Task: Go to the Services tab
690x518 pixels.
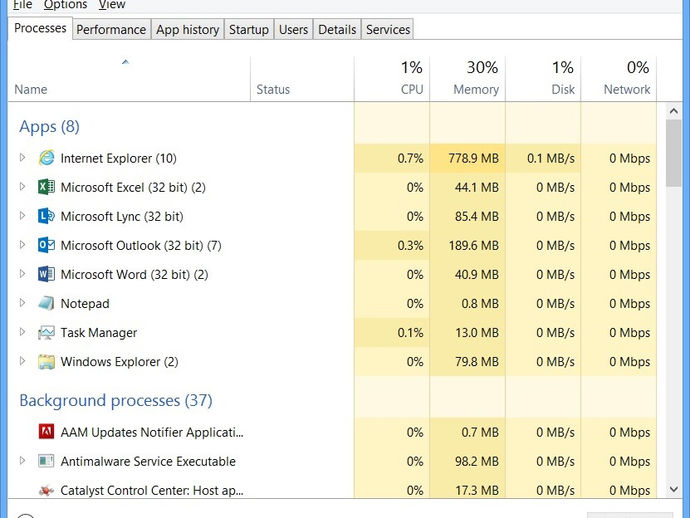Action: click(388, 29)
